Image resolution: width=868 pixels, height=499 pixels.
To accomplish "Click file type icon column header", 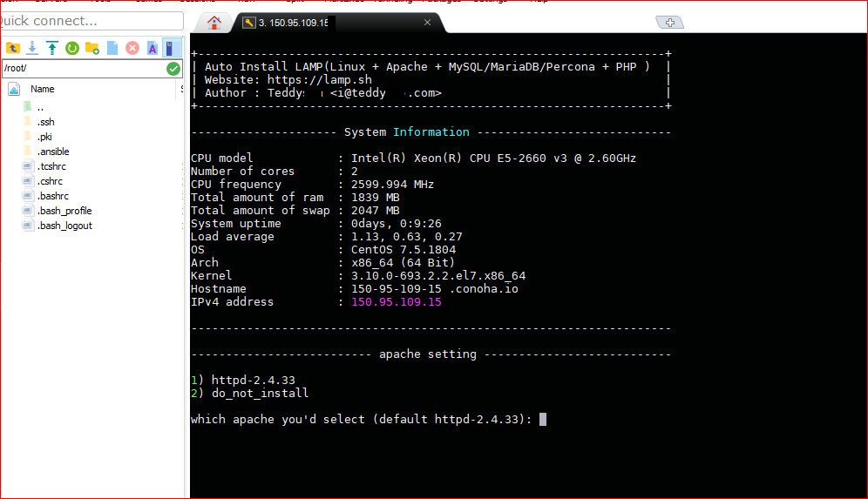I will [x=15, y=89].
